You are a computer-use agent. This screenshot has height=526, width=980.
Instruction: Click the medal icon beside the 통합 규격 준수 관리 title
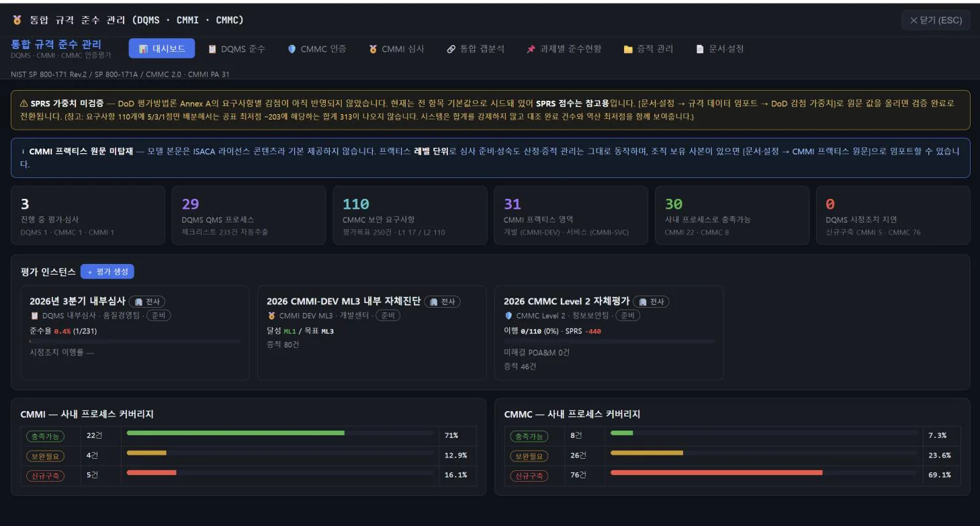[17, 20]
